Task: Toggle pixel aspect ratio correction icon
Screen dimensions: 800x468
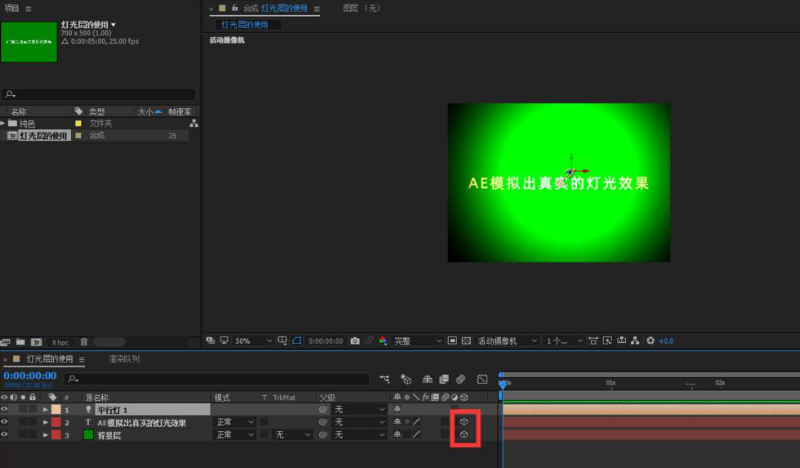Action: click(593, 340)
